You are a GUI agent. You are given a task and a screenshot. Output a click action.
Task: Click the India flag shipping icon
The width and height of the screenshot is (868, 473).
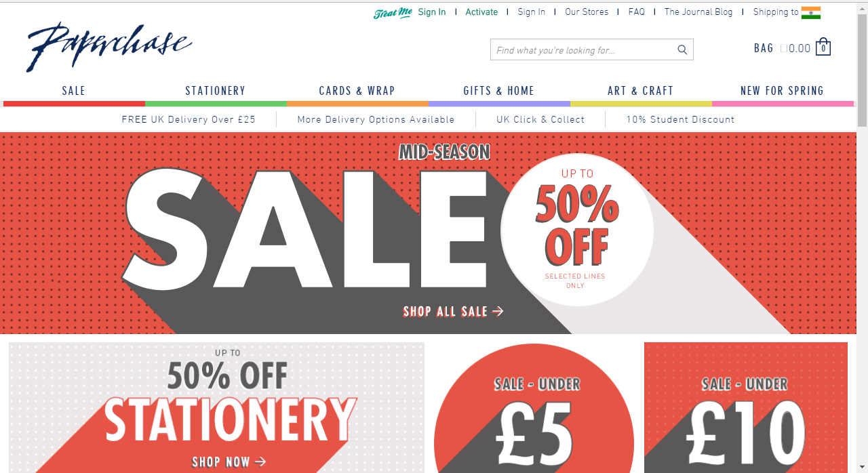[x=811, y=12]
